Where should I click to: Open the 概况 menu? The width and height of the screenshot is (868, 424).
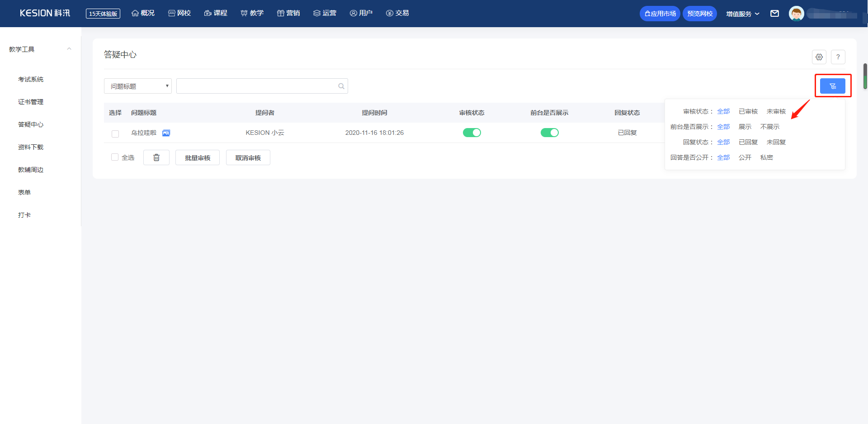[x=143, y=13]
